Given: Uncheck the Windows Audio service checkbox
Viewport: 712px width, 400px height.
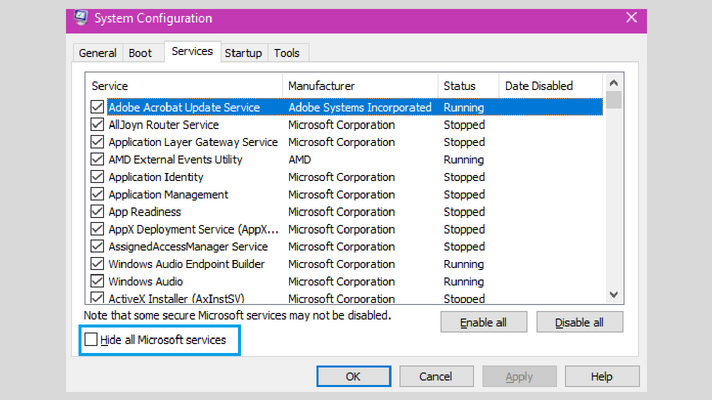Looking at the screenshot, I should (97, 281).
